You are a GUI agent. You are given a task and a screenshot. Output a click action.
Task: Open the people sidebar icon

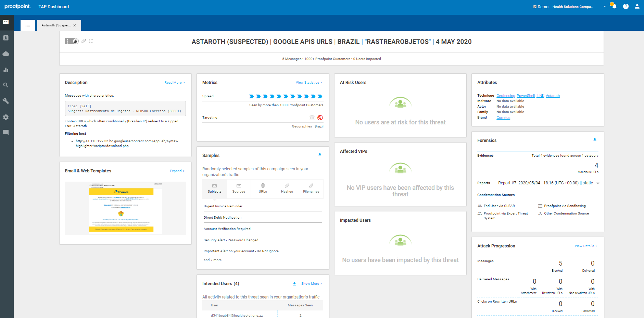pyautogui.click(x=6, y=38)
